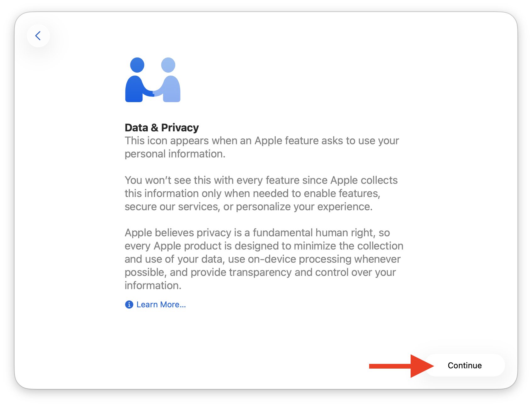Click the clasped hands in the handshake graphic
This screenshot has height=406, width=532.
[x=153, y=93]
